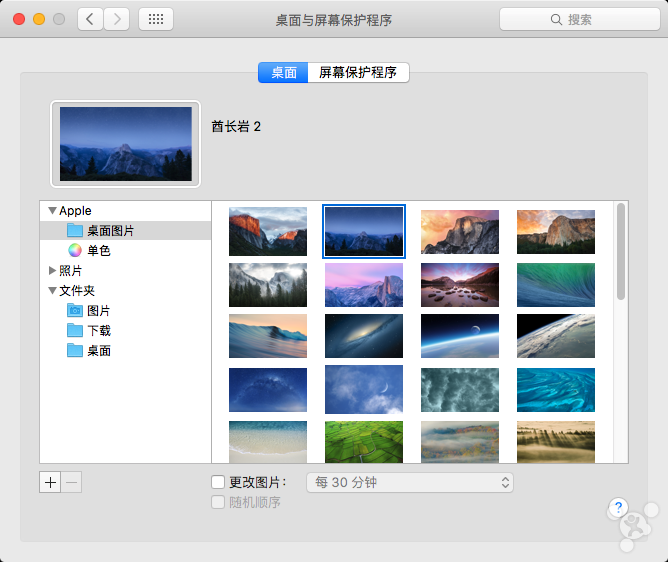Show all preferences grid button
Screen dimensions: 668x562
point(155,19)
